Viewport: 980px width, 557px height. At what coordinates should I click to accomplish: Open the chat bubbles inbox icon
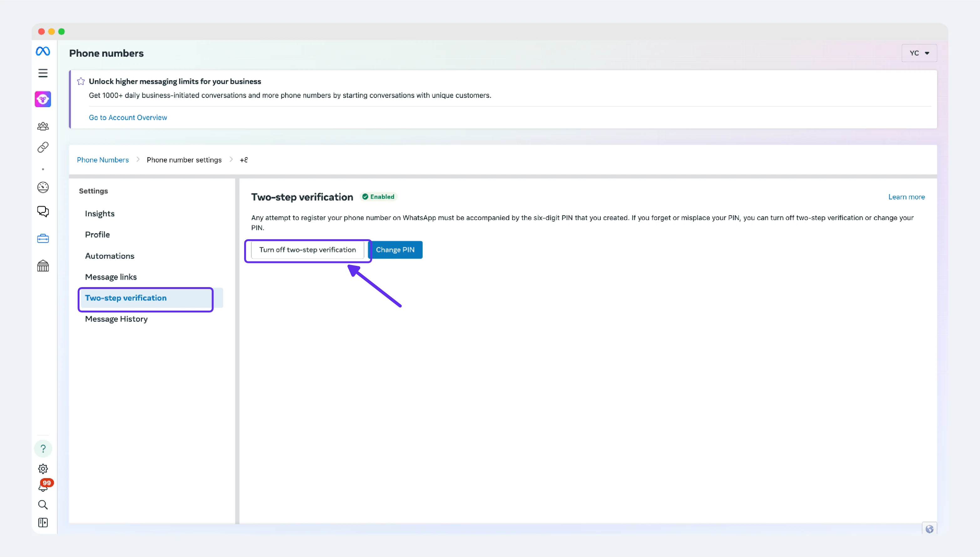(43, 212)
